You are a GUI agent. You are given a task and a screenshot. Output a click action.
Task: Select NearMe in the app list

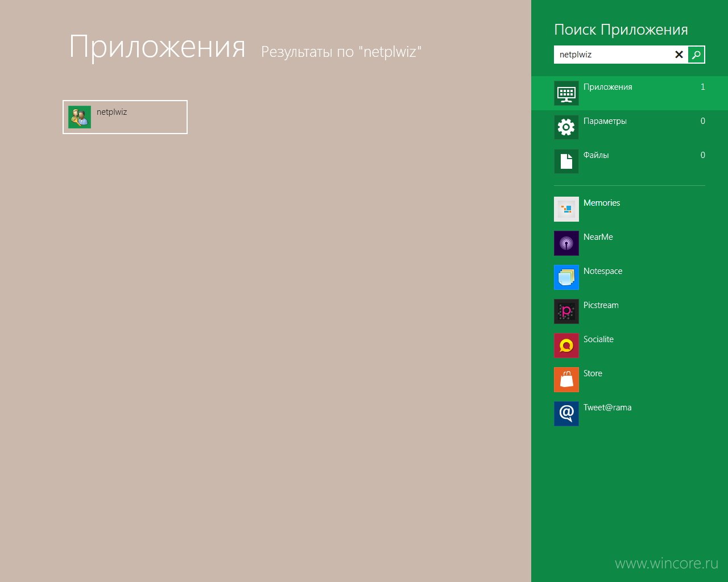tap(598, 237)
